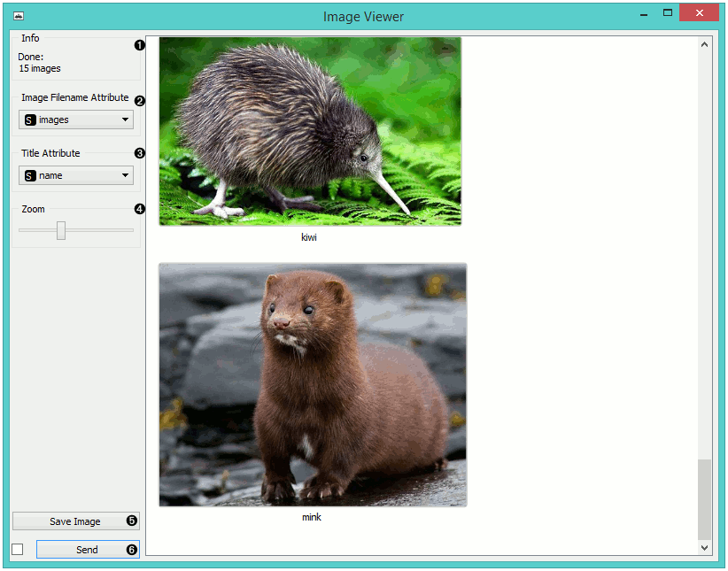This screenshot has height=571, width=728.
Task: Select the kiwi bird image
Action: (x=310, y=131)
